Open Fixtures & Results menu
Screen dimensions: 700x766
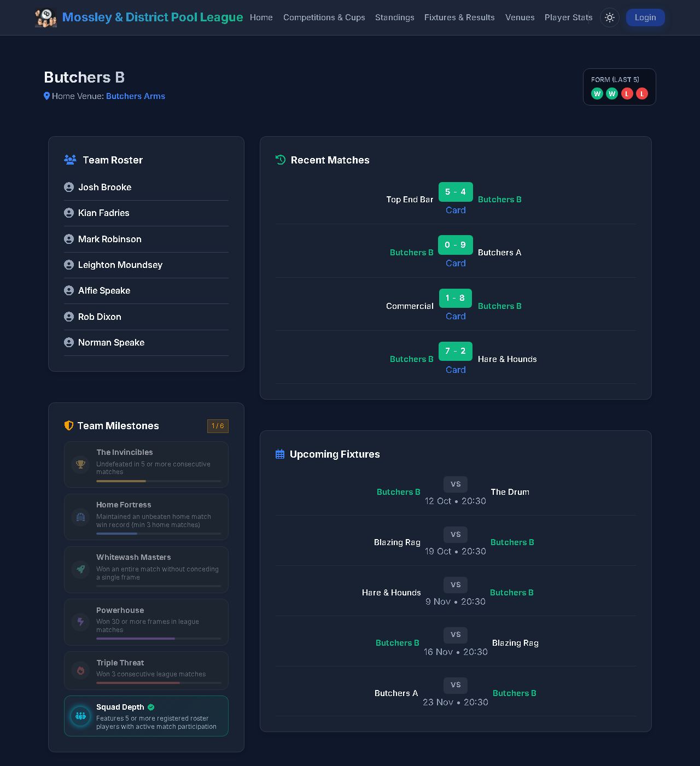459,17
